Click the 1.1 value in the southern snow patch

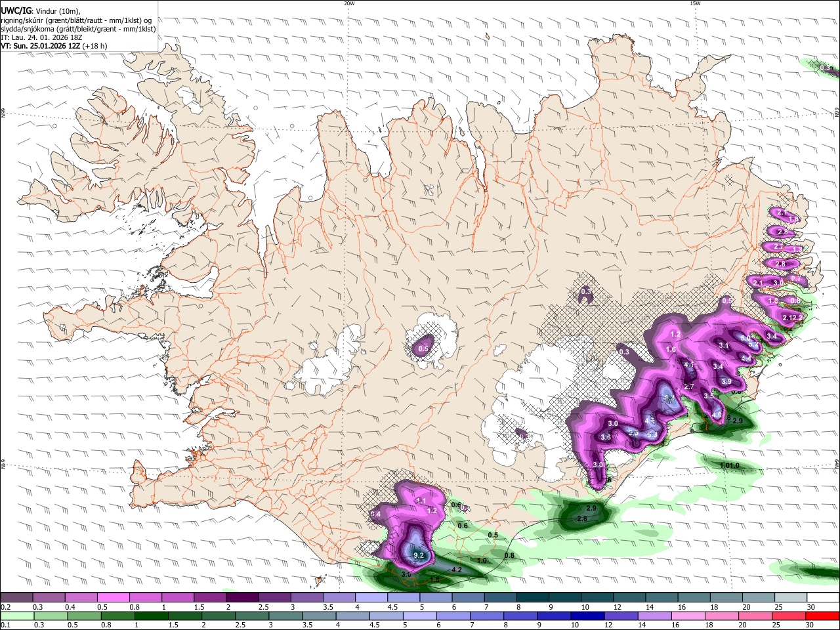pyautogui.click(x=422, y=501)
